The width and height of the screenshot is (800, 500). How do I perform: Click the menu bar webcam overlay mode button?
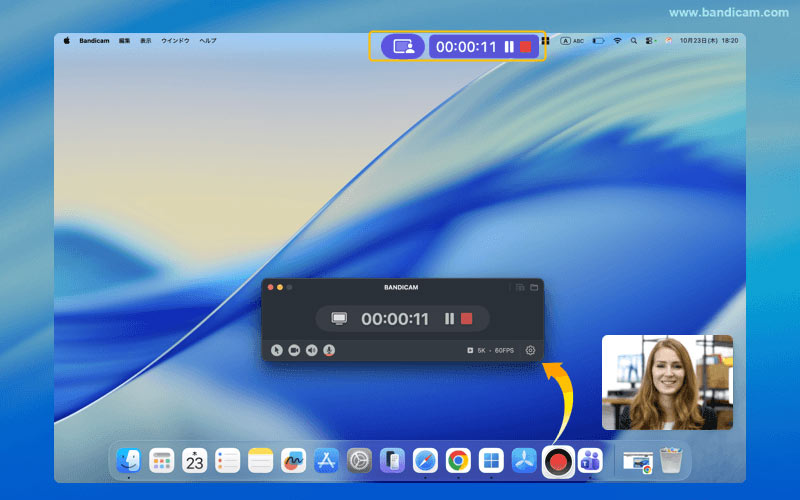[x=403, y=47]
